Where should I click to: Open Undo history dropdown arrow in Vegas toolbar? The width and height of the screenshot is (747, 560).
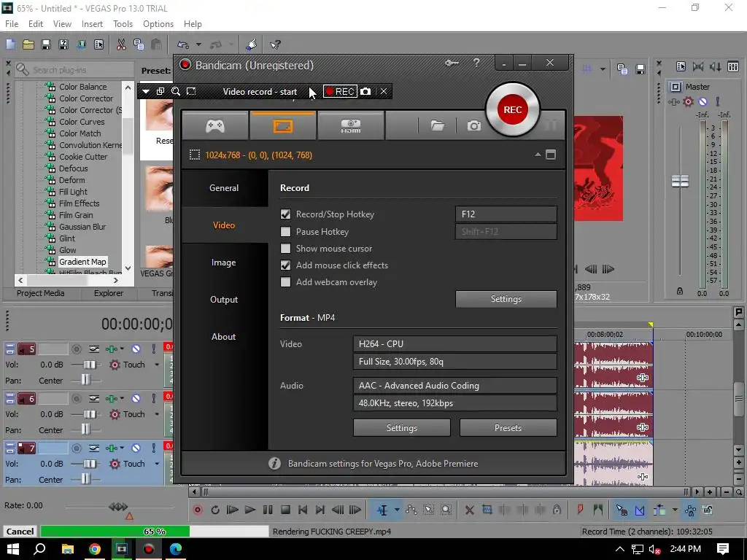198,44
